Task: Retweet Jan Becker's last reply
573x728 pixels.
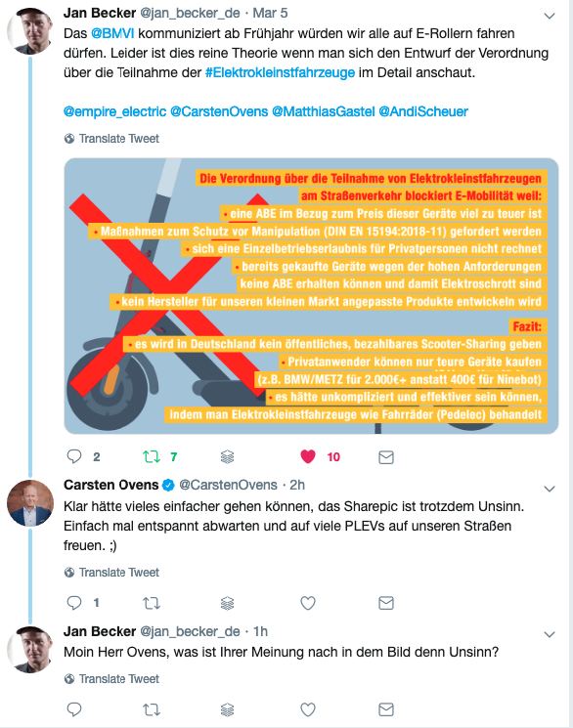Action: tap(152, 709)
